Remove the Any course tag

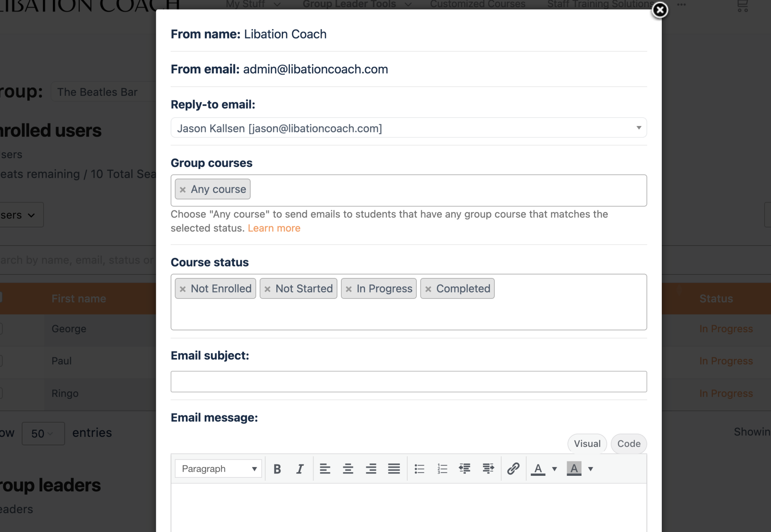183,190
